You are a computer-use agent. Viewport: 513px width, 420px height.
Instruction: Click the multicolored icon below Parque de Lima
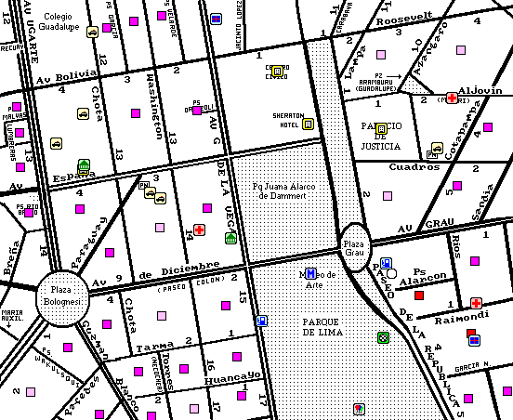[x=360, y=409]
